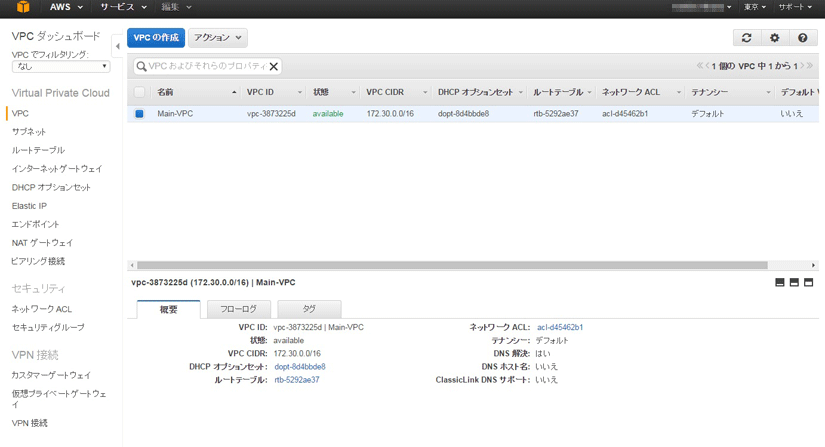Minimize the details pane layout icon
The width and height of the screenshot is (825, 447).
click(780, 283)
